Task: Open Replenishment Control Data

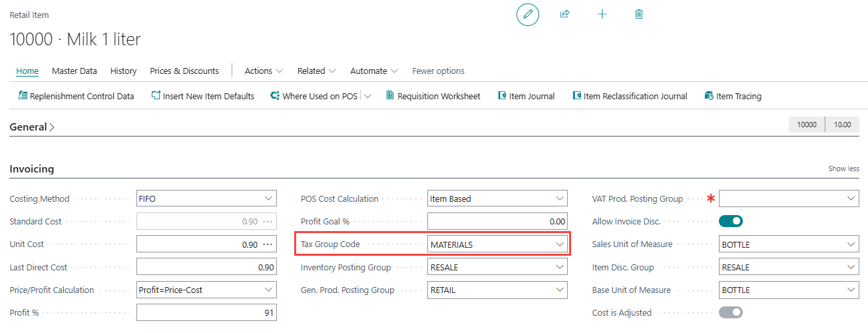Action: coord(76,96)
